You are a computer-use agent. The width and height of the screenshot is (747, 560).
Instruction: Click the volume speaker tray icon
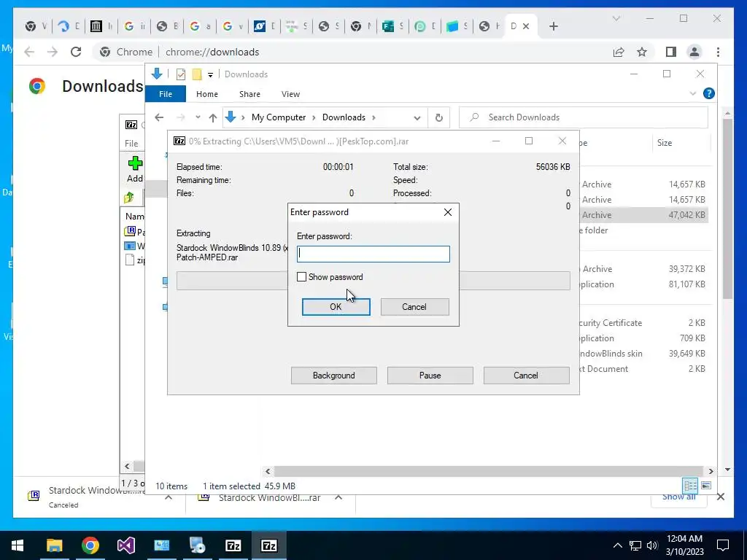tap(652, 545)
